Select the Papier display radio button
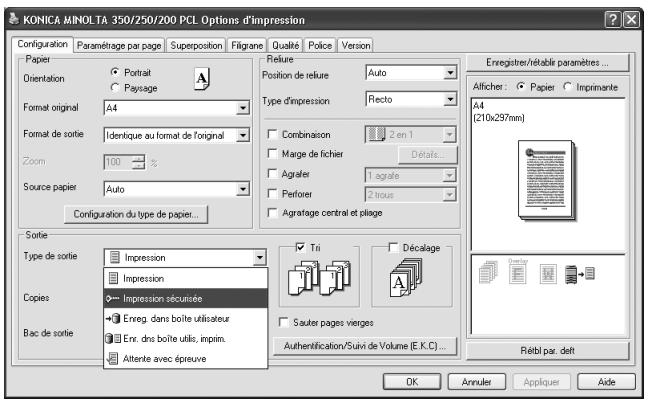 pos(521,86)
